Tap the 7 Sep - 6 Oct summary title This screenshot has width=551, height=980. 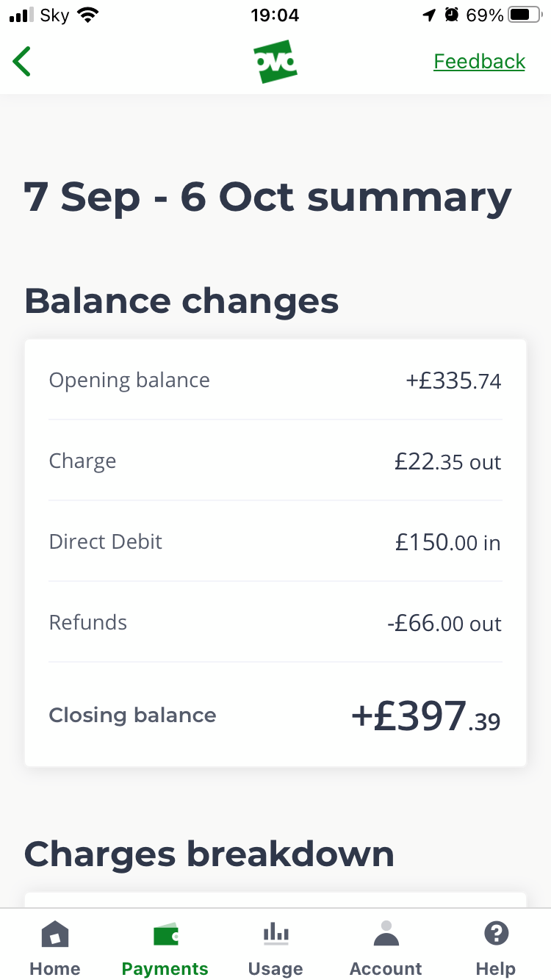pos(267,198)
